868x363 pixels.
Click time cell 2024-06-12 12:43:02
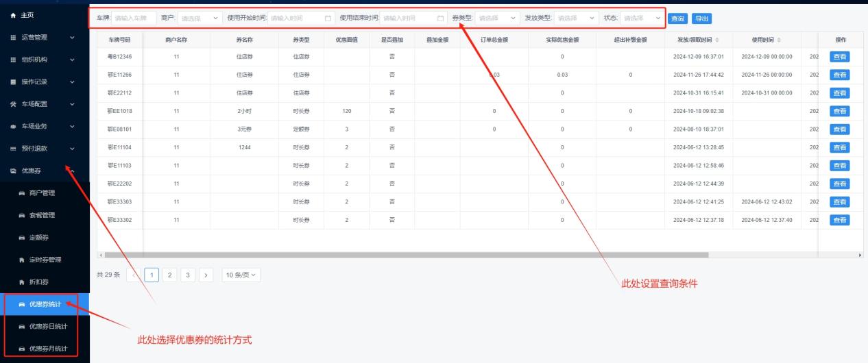coord(767,202)
